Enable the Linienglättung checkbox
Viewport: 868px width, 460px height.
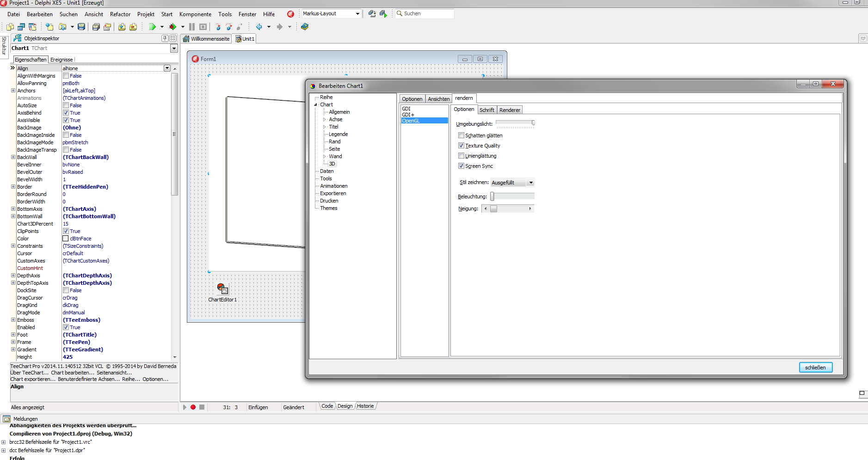461,156
